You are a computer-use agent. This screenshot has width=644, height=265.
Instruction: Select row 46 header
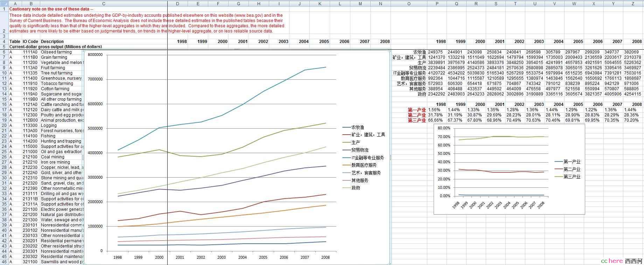4,262
